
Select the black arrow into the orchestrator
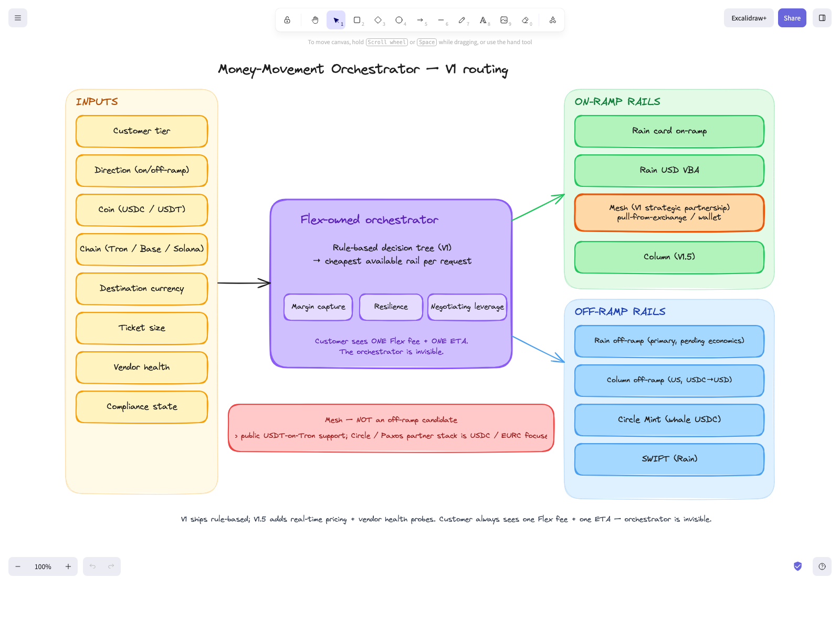[244, 283]
